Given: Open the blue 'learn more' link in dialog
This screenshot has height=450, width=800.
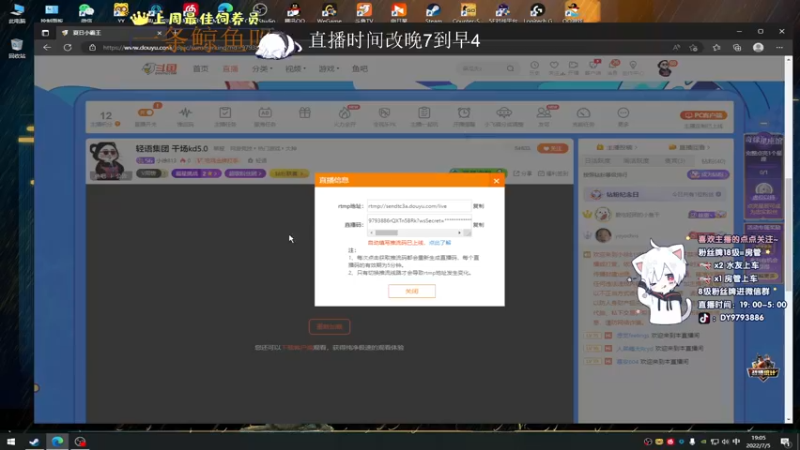Looking at the screenshot, I should [x=440, y=243].
